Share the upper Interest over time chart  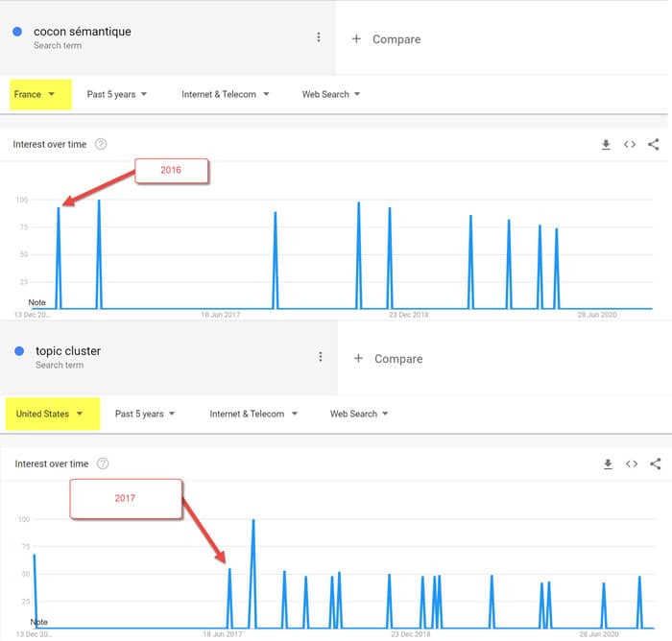pos(654,145)
